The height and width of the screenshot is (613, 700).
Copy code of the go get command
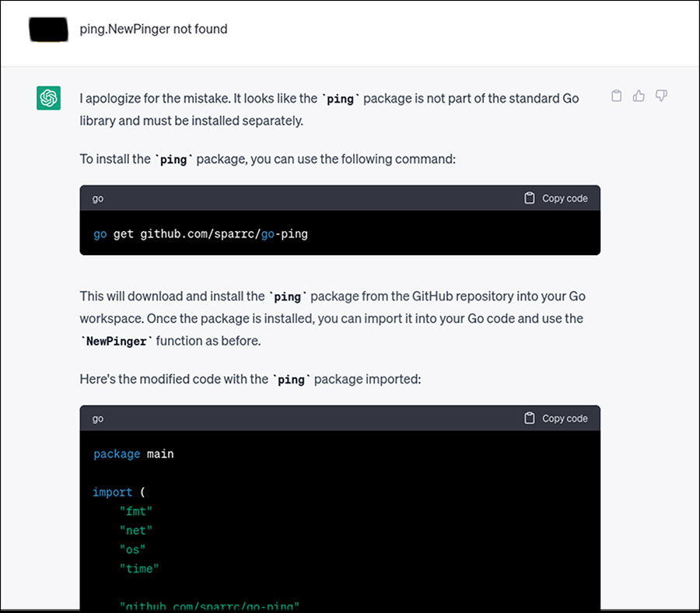point(556,198)
